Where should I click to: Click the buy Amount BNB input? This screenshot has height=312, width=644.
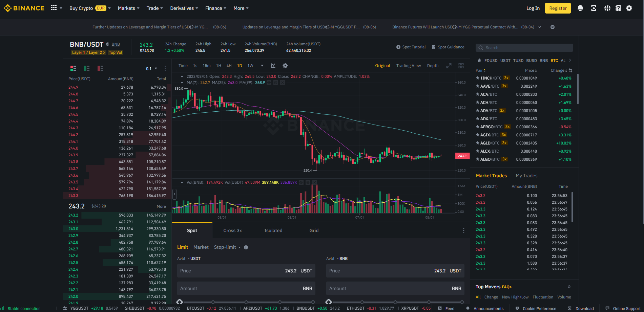[x=246, y=288]
